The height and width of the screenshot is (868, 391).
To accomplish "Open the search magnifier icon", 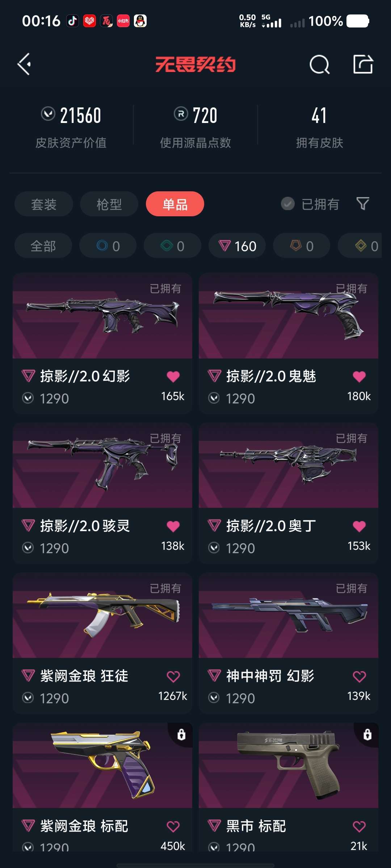I will [x=320, y=65].
